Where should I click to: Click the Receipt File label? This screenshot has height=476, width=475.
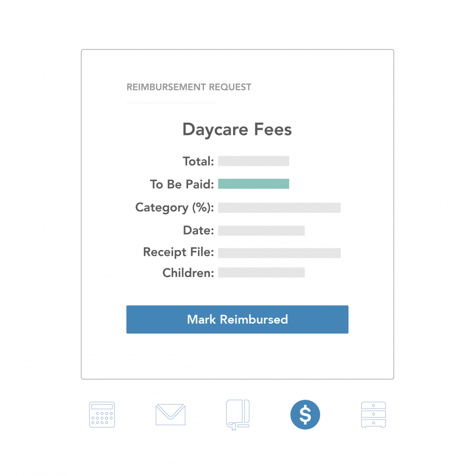tap(179, 252)
